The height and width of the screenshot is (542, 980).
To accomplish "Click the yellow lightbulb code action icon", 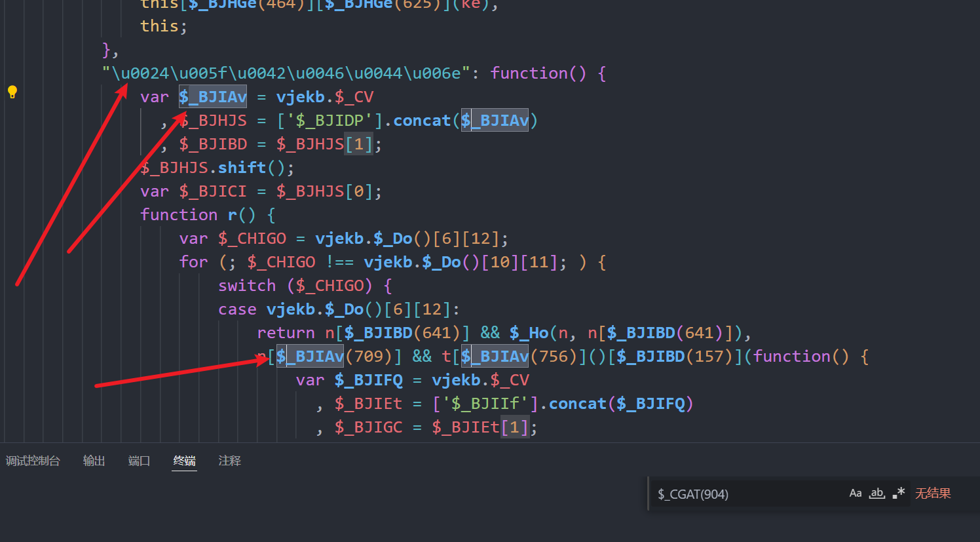I will (x=12, y=92).
